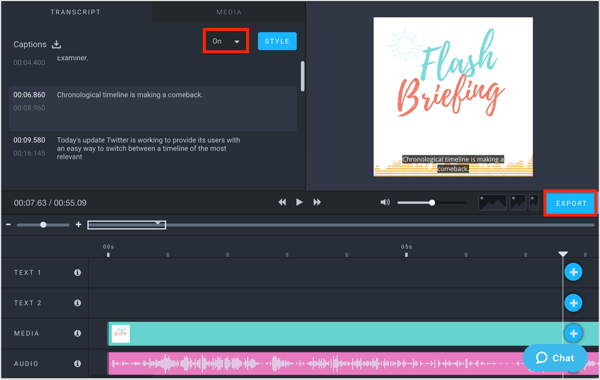Select caption starting 'Today's update Twitter'
Viewport: 600px width, 380px height.
[148, 148]
